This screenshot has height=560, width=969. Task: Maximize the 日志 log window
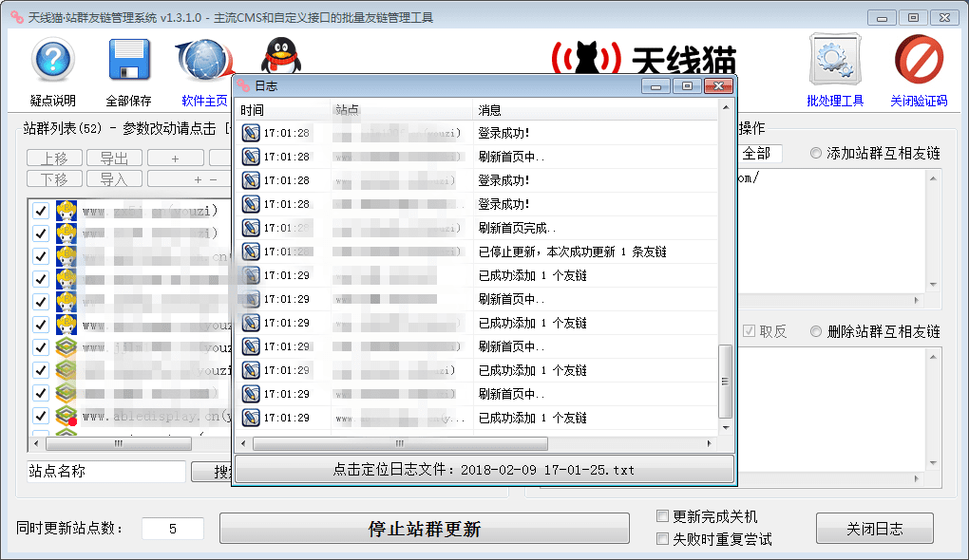point(687,85)
